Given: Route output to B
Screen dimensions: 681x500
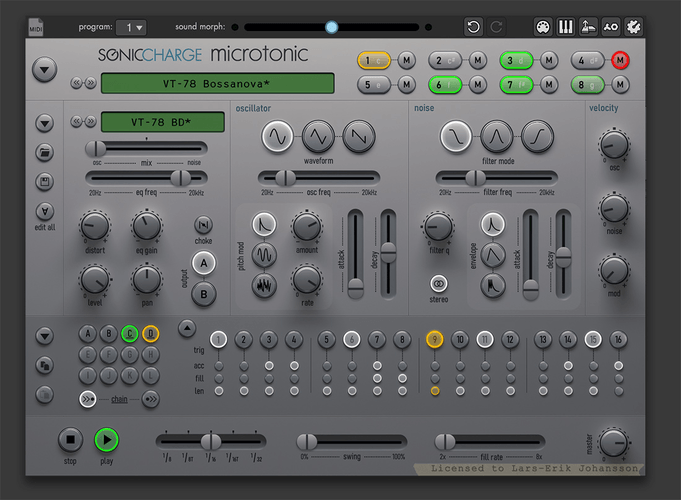Looking at the screenshot, I should click(x=204, y=294).
